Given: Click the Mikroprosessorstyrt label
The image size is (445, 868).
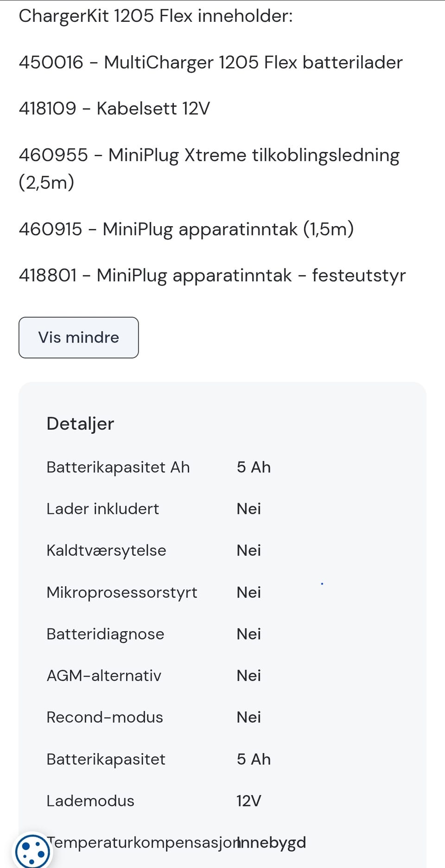Looking at the screenshot, I should pyautogui.click(x=122, y=592).
